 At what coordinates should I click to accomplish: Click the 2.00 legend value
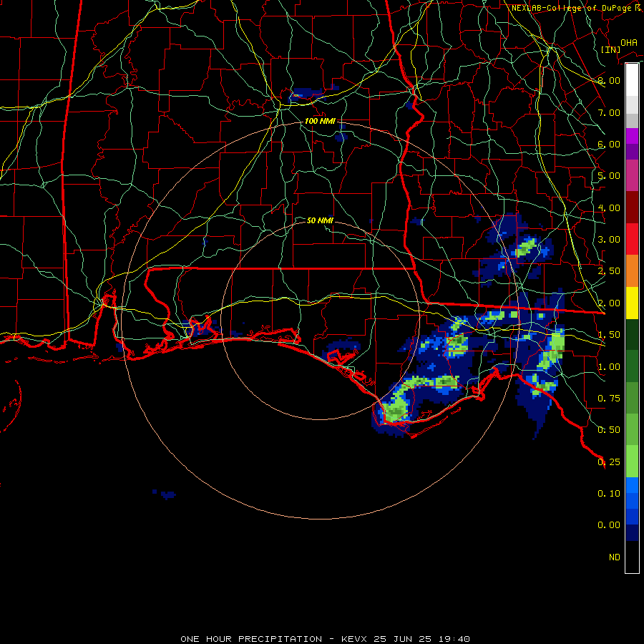pos(609,303)
